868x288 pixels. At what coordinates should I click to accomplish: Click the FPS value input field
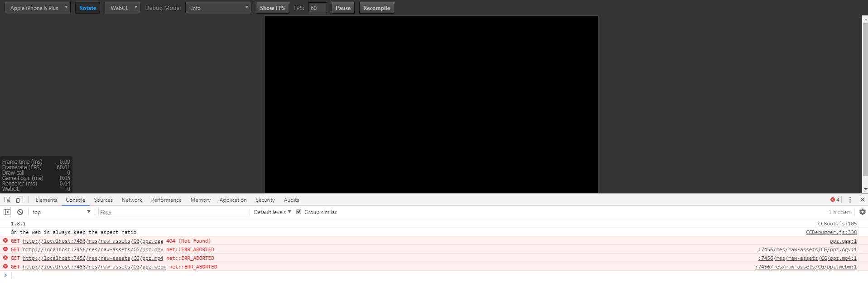pyautogui.click(x=318, y=8)
